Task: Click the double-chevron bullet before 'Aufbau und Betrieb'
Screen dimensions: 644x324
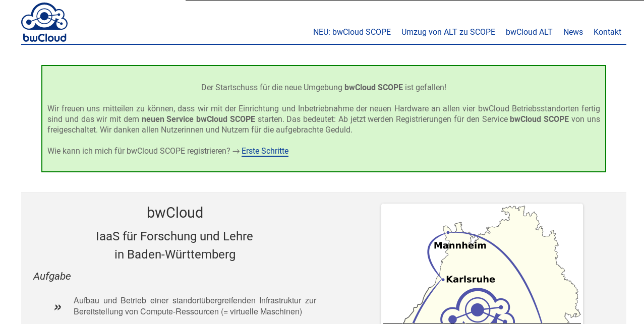Action: [58, 307]
